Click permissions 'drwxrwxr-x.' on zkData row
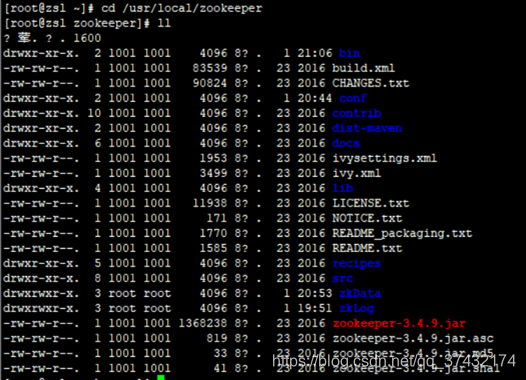The height and width of the screenshot is (380, 526). click(42, 293)
